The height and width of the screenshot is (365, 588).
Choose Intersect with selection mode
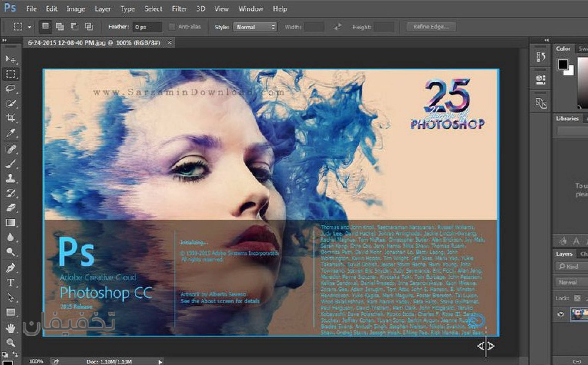(x=89, y=26)
